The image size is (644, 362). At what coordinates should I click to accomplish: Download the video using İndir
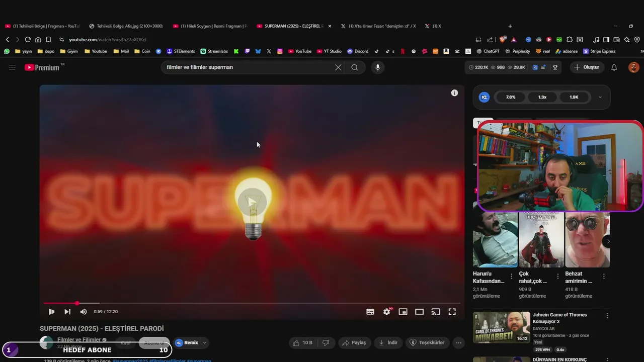point(388,343)
